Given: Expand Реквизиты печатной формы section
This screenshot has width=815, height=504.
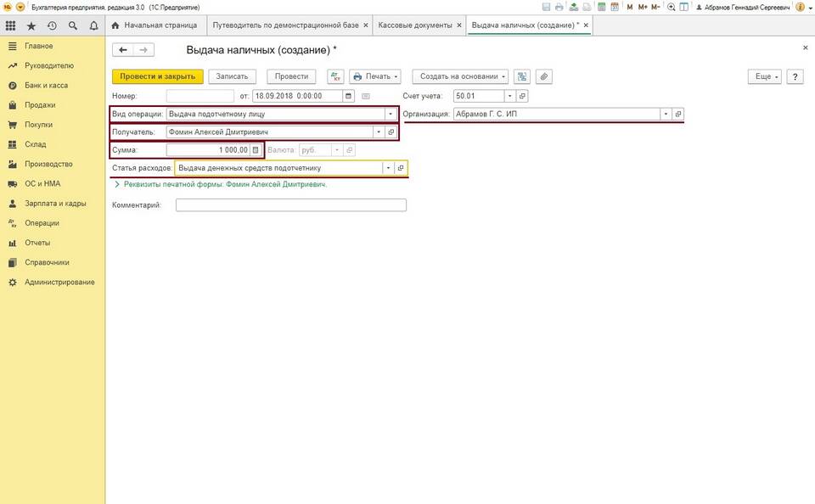Looking at the screenshot, I should (116, 183).
